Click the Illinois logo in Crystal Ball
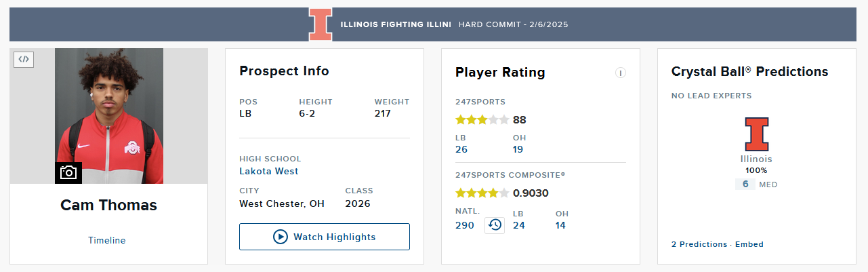 click(x=756, y=134)
